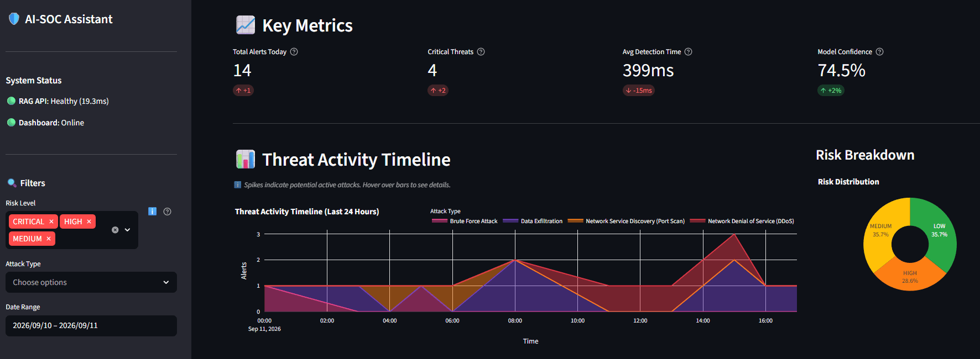
Task: Open the Attack Type Choose options dropdown
Action: (91, 282)
